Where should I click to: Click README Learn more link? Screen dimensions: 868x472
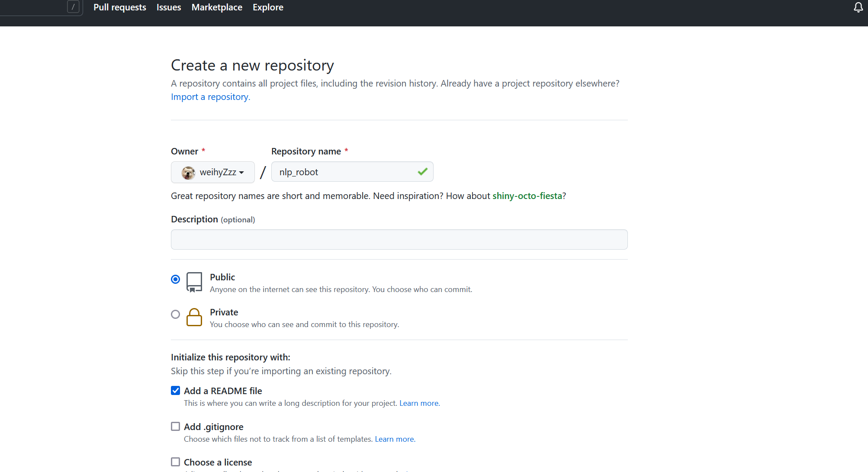pyautogui.click(x=418, y=403)
